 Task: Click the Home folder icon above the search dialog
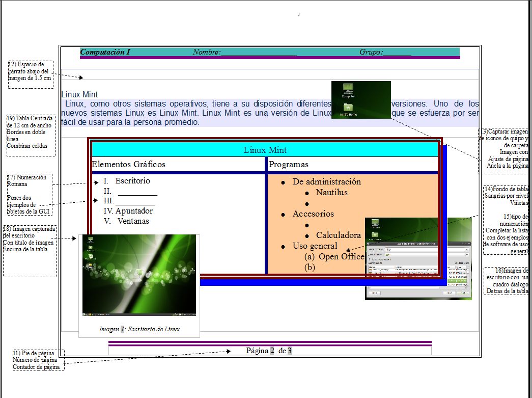click(x=375, y=235)
